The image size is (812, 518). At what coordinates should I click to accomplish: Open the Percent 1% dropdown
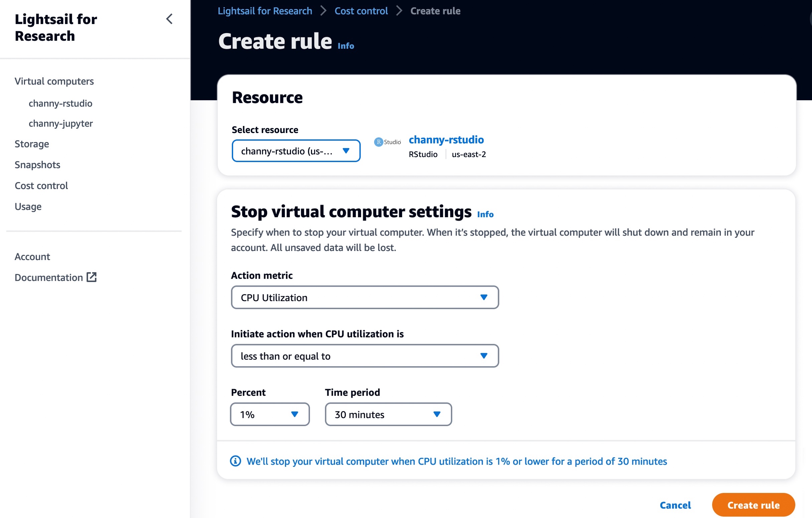click(270, 414)
